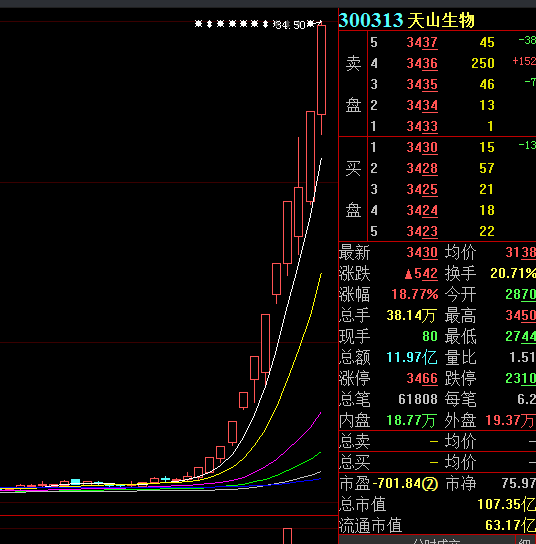Click the cyan filled candlestick near chart bottom
The height and width of the screenshot is (544, 536).
point(75,482)
